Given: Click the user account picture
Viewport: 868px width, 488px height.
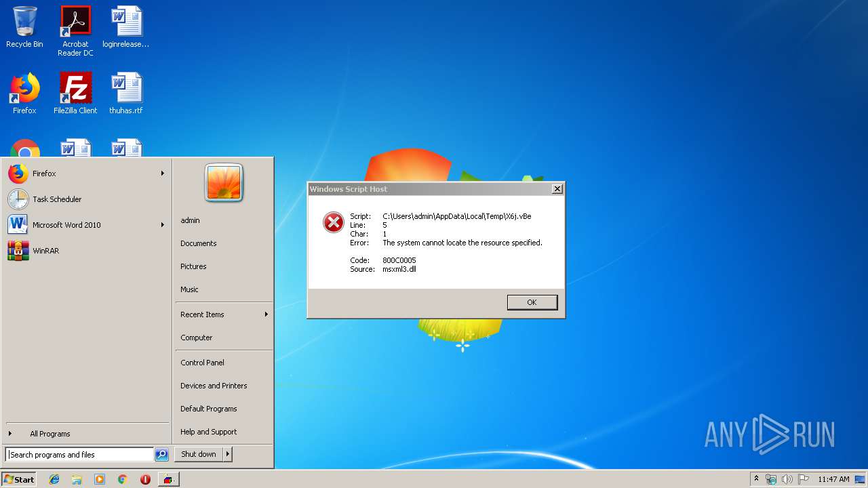Looking at the screenshot, I should pyautogui.click(x=224, y=182).
